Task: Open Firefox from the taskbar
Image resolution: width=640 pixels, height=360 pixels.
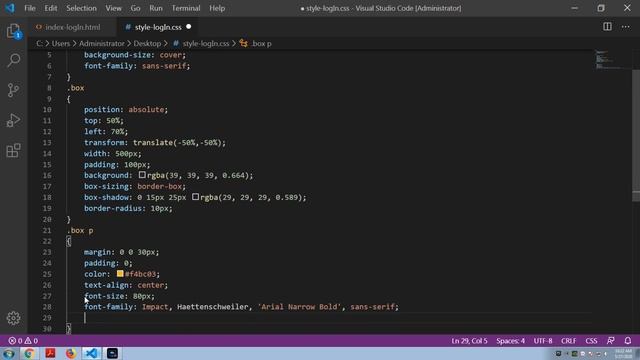Action: tap(71, 353)
